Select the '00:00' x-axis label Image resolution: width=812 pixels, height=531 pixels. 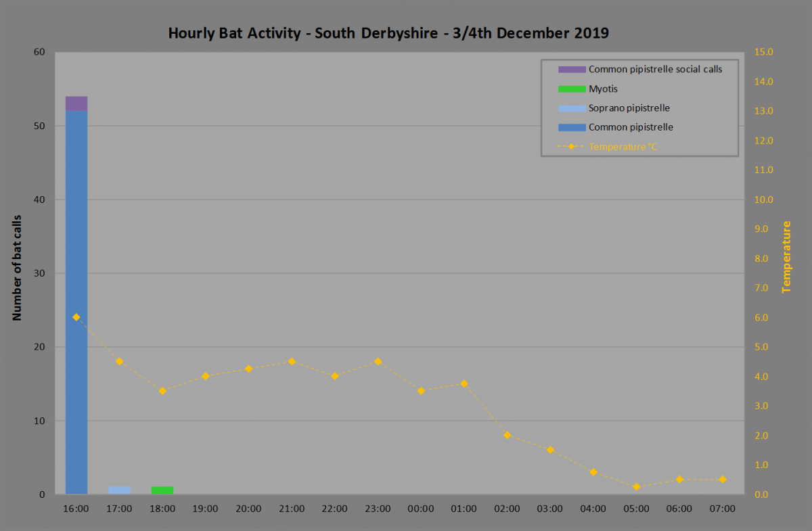coord(421,509)
